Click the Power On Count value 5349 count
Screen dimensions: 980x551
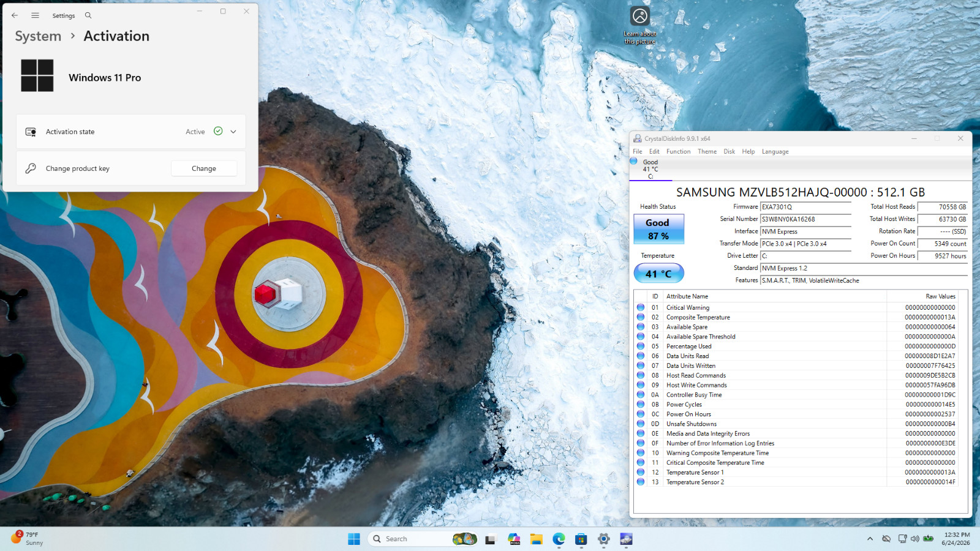(x=943, y=244)
